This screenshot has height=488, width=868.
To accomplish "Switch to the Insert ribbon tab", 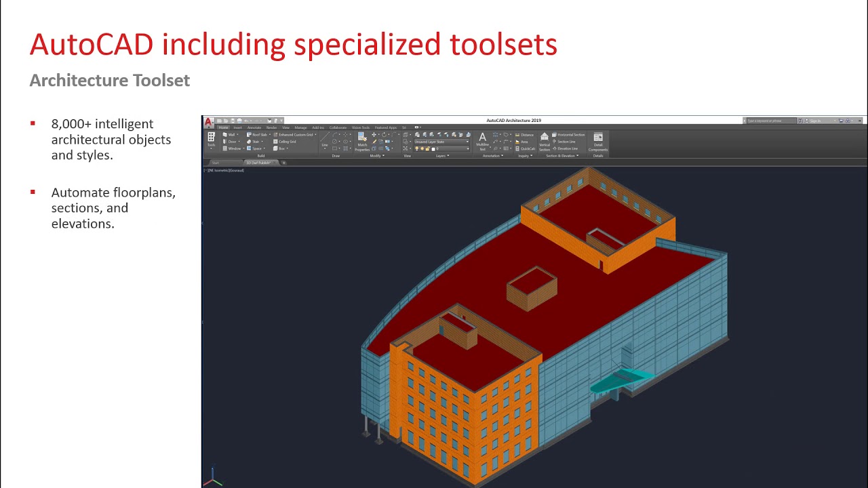I will (237, 127).
